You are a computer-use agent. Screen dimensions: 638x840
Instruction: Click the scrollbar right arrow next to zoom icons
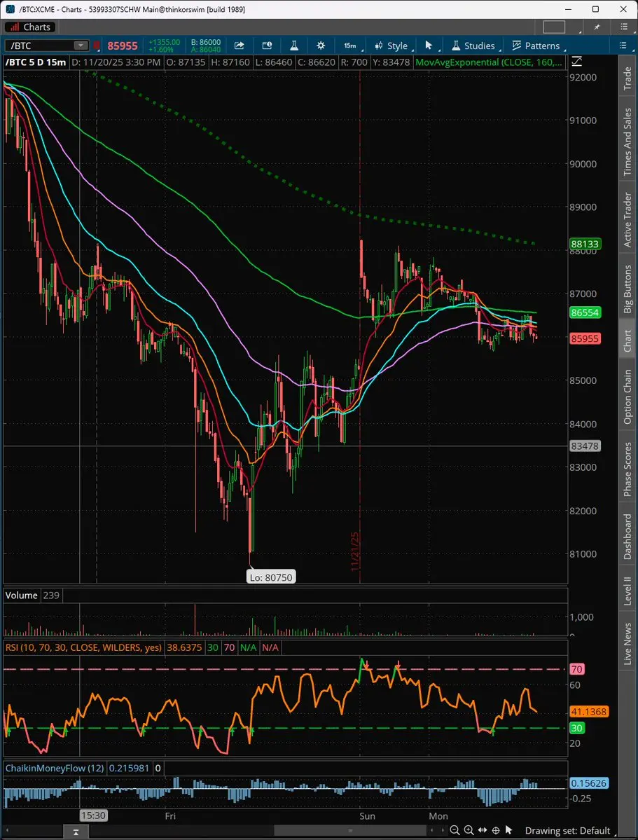(443, 831)
